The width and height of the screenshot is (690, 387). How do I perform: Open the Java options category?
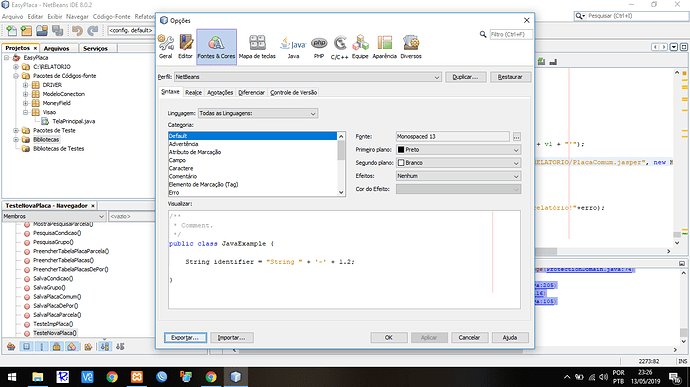[x=293, y=47]
